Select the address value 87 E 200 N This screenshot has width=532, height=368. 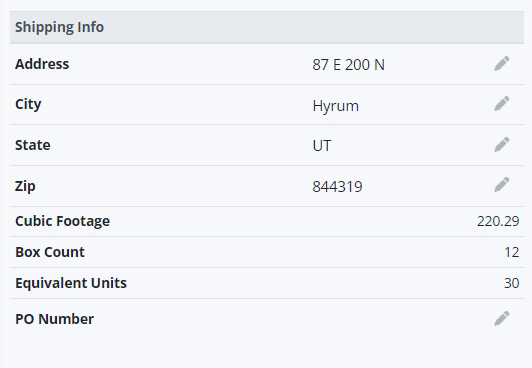coord(348,64)
